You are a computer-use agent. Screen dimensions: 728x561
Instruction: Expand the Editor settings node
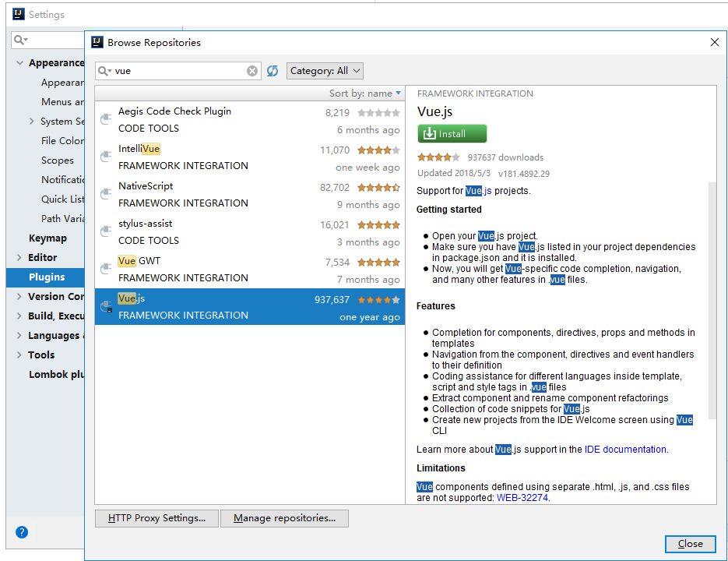pos(19,257)
